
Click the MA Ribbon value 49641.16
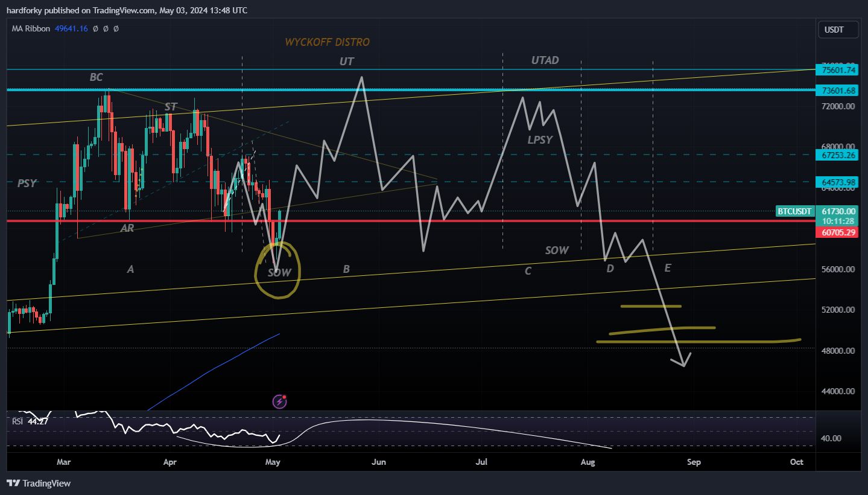(x=71, y=28)
